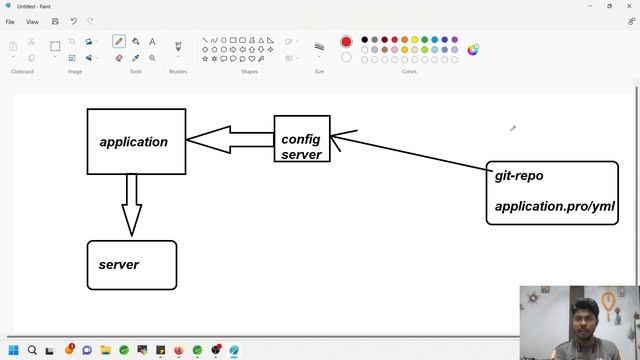Expand the Flip options arrow
The image size is (640, 360).
(x=97, y=58)
